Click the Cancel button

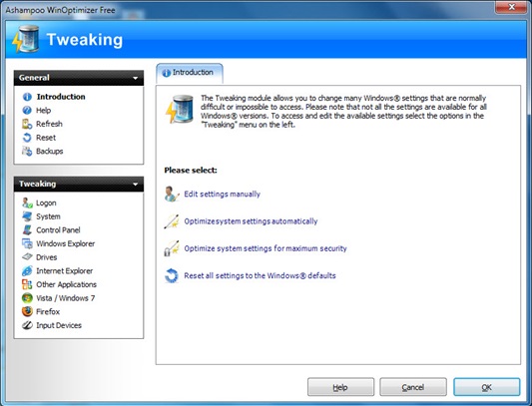point(413,387)
